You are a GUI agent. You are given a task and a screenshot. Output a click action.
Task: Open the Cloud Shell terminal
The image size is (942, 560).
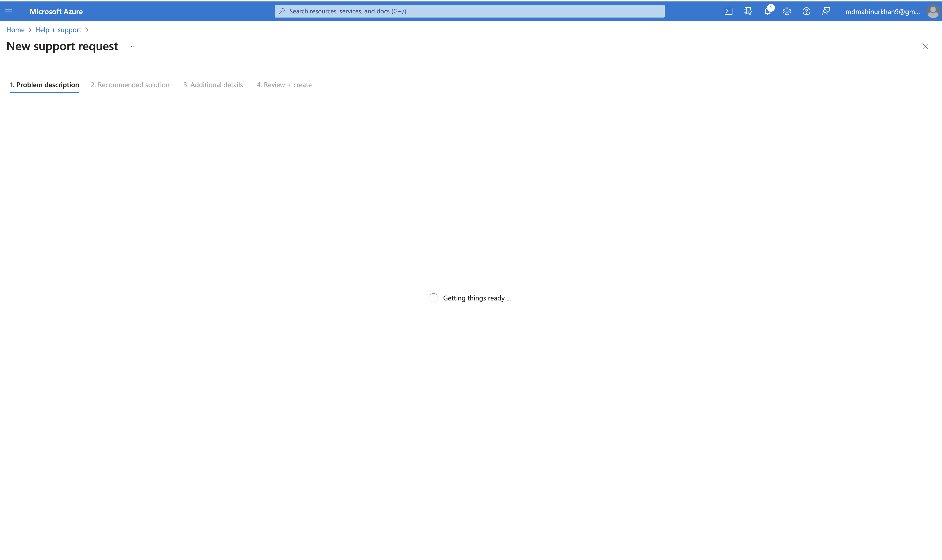(x=728, y=11)
